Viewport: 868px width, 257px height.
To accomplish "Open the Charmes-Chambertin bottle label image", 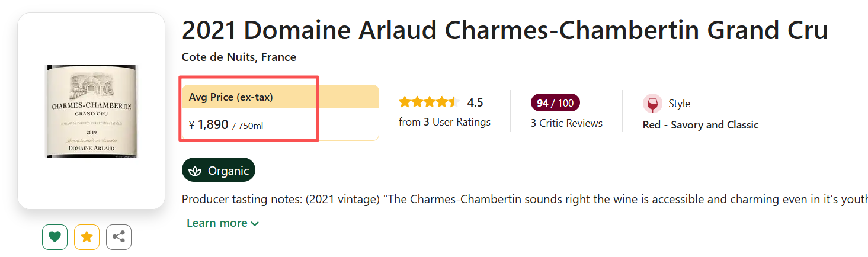I will (x=91, y=111).
